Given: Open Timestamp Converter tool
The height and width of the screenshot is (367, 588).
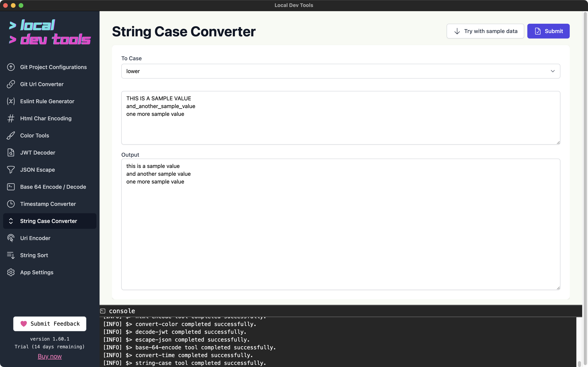Looking at the screenshot, I should 50,204.
